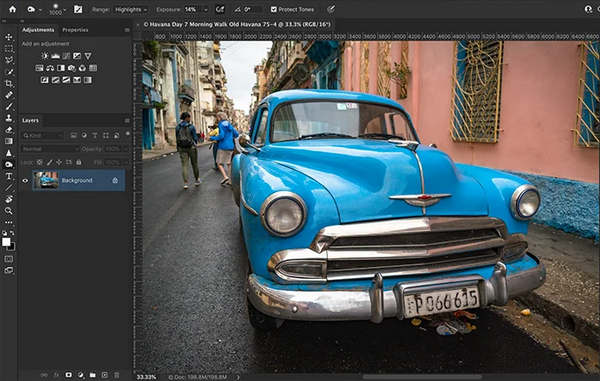Open the layer Kind filter dropdown
Screen dimensions: 600x381
click(43, 135)
